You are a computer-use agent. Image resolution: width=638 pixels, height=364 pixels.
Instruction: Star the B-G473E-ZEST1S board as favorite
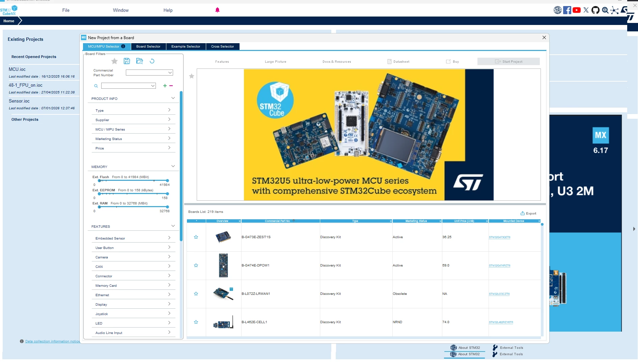(x=196, y=237)
